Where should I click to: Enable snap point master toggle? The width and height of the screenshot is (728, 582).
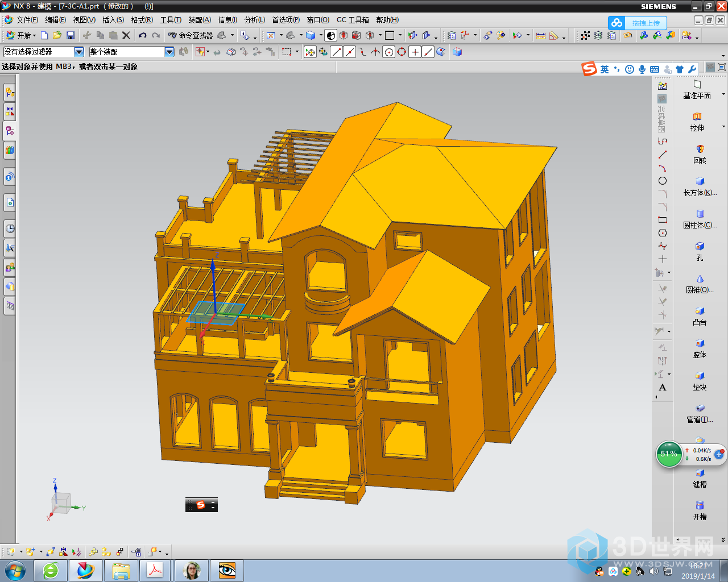click(x=310, y=52)
